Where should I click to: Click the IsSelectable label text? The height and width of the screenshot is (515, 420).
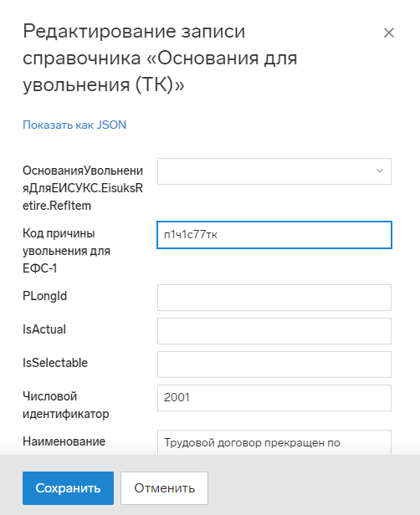55,363
